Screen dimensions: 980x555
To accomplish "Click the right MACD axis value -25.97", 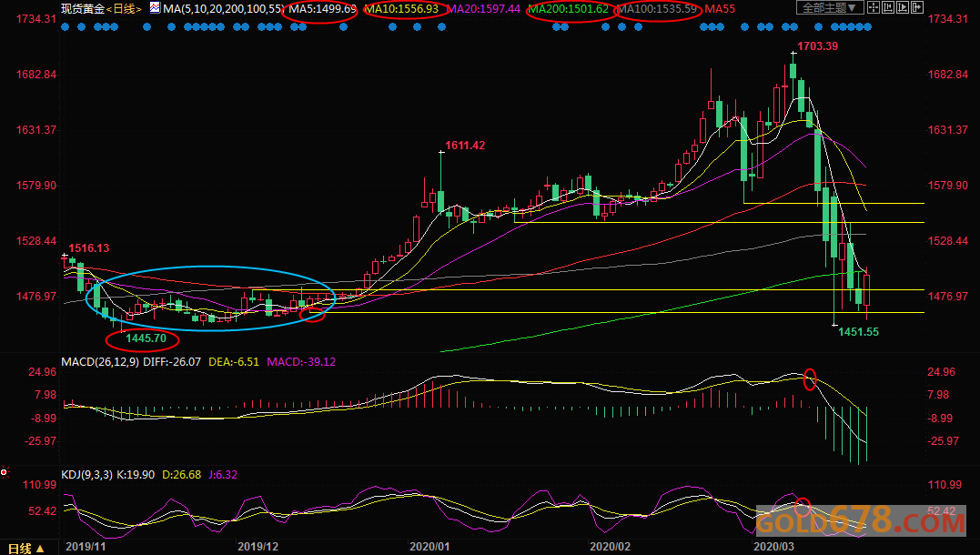I will click(944, 441).
